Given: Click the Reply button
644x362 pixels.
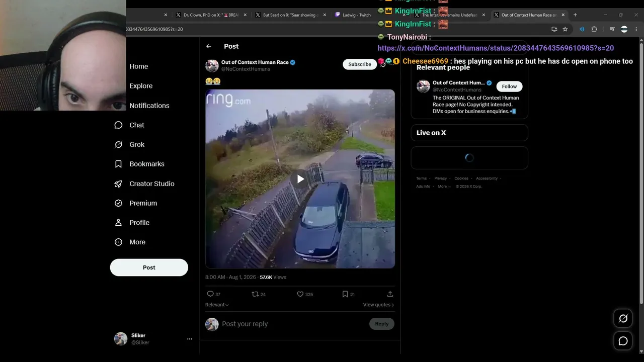Looking at the screenshot, I should coord(382,324).
